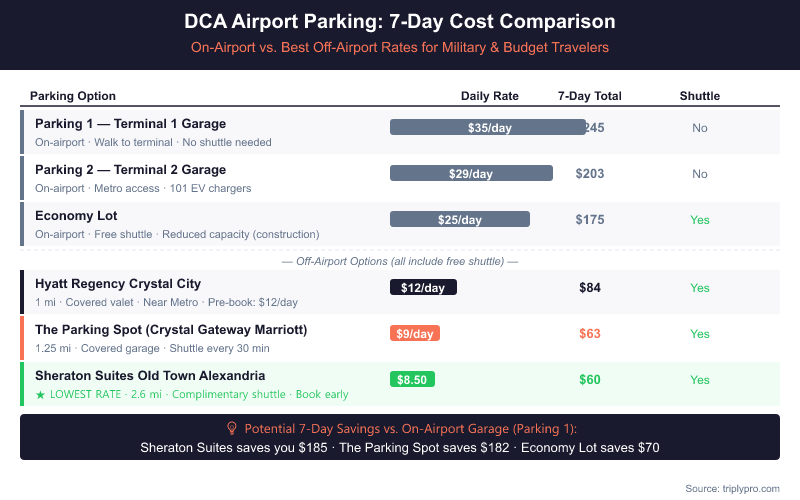
Task: Open Parking 1 — Terminal 1 Garage row title
Action: [130, 124]
